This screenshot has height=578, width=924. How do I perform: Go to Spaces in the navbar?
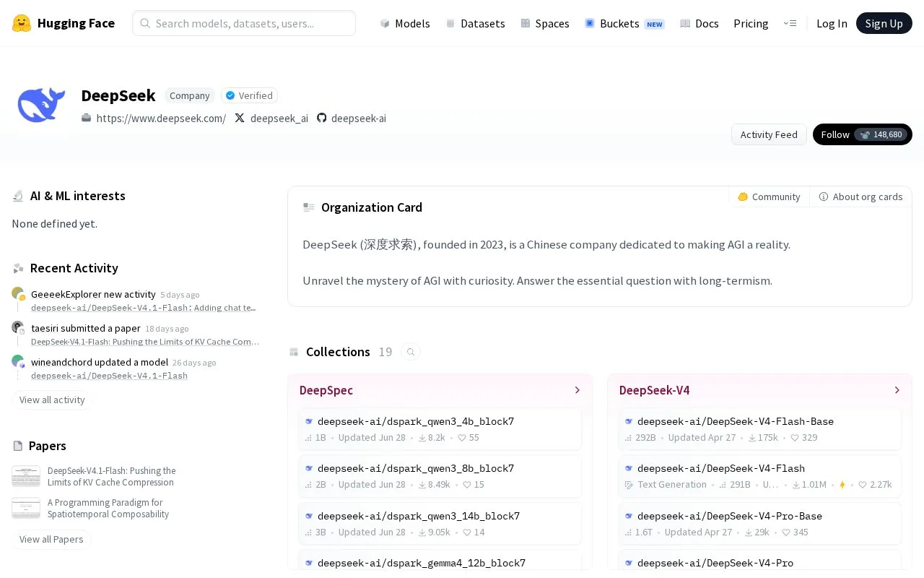[x=545, y=23]
